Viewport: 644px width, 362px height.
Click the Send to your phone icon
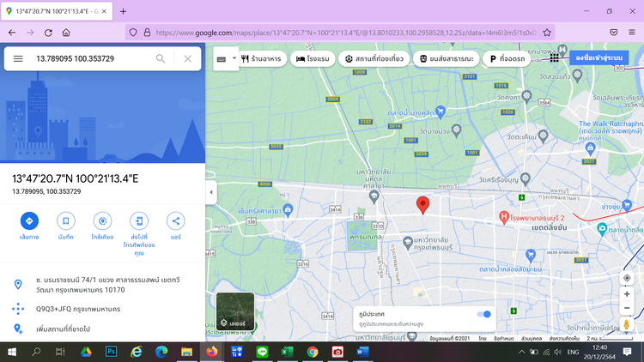pyautogui.click(x=139, y=220)
